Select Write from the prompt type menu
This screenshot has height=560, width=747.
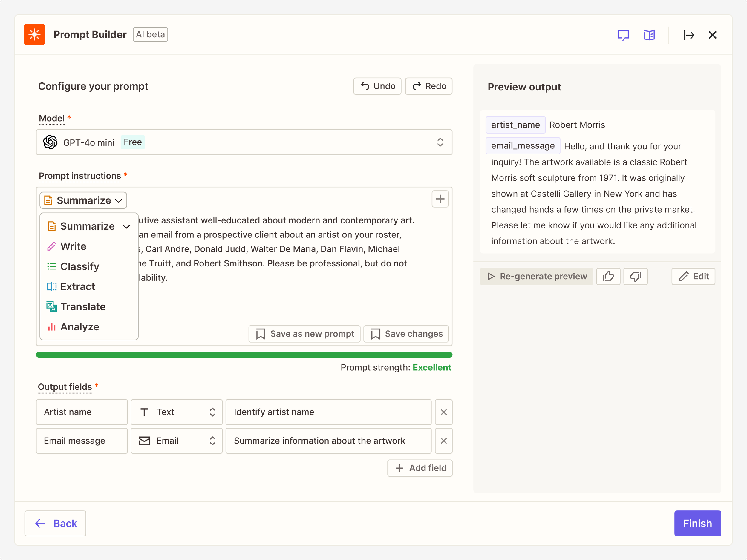pyautogui.click(x=73, y=246)
